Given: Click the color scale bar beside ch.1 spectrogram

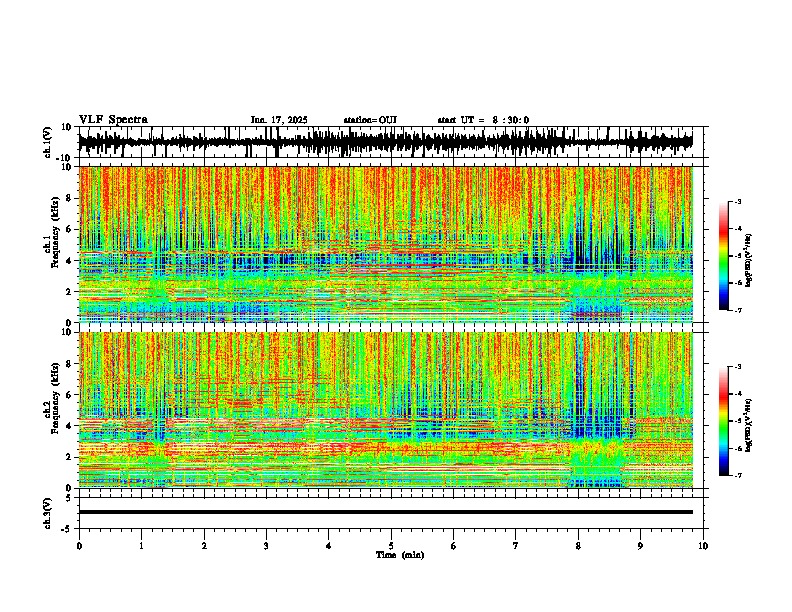Looking at the screenshot, I should pyautogui.click(x=723, y=256).
